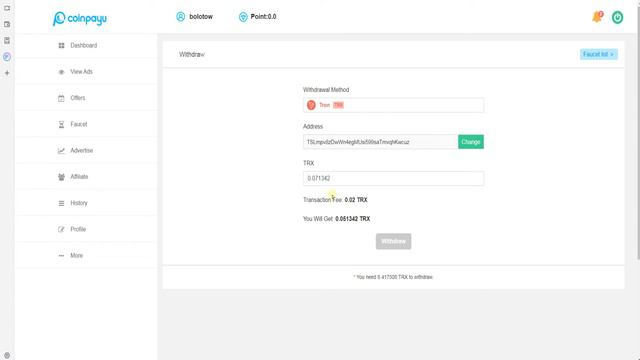This screenshot has width=640, height=360.
Task: Click the View Ads eye icon
Action: pyautogui.click(x=61, y=72)
